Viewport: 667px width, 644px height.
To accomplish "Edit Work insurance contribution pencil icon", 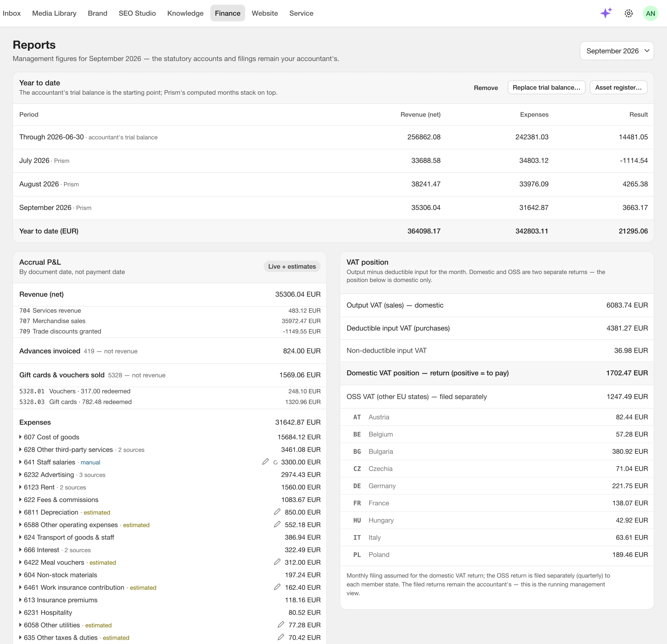I will [277, 587].
